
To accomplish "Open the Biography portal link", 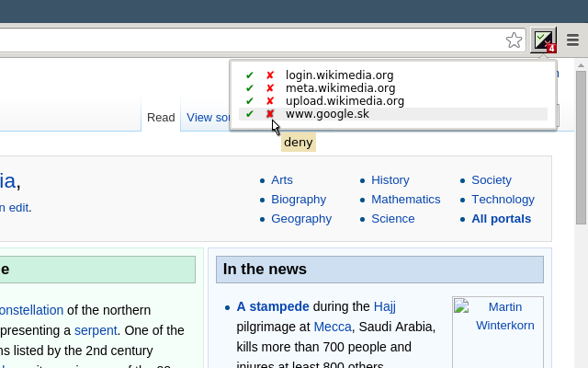I will pos(299,200).
